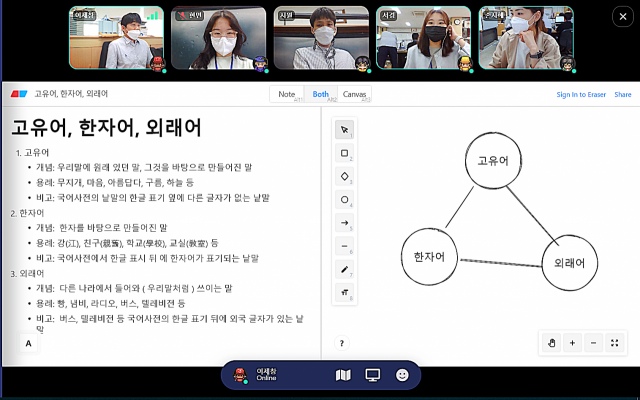Switch to the Note view tab

[287, 94]
